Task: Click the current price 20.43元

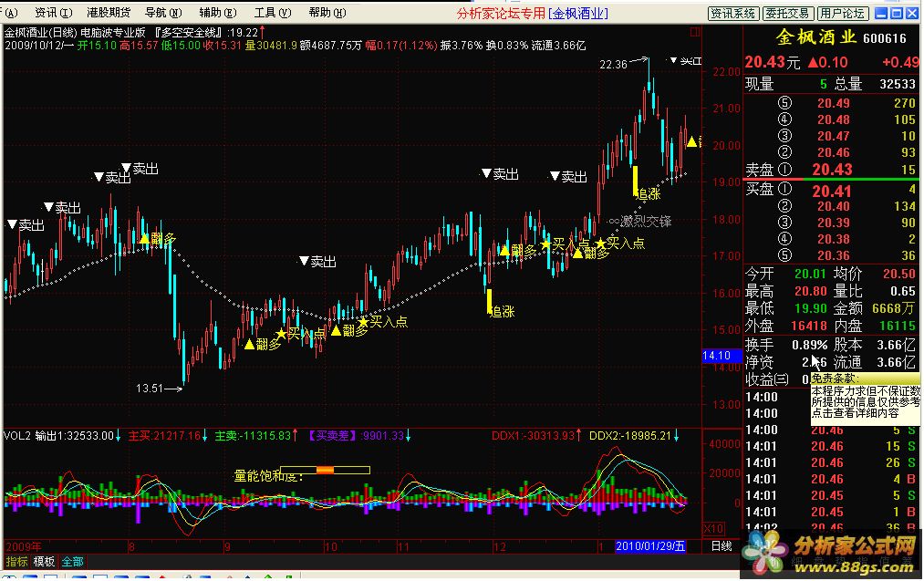Action: pyautogui.click(x=772, y=62)
